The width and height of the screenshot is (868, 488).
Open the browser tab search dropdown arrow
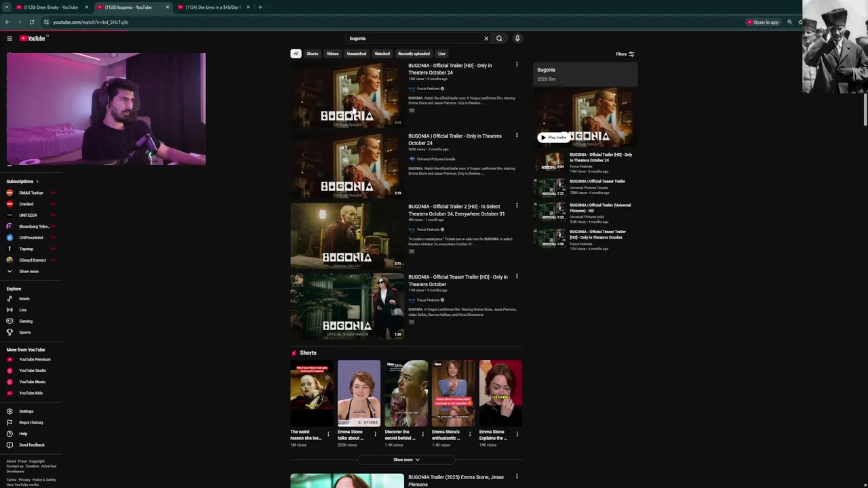tap(6, 7)
